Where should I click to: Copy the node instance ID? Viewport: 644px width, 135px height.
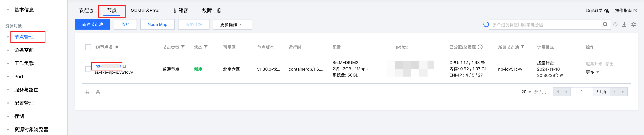pyautogui.click(x=124, y=66)
